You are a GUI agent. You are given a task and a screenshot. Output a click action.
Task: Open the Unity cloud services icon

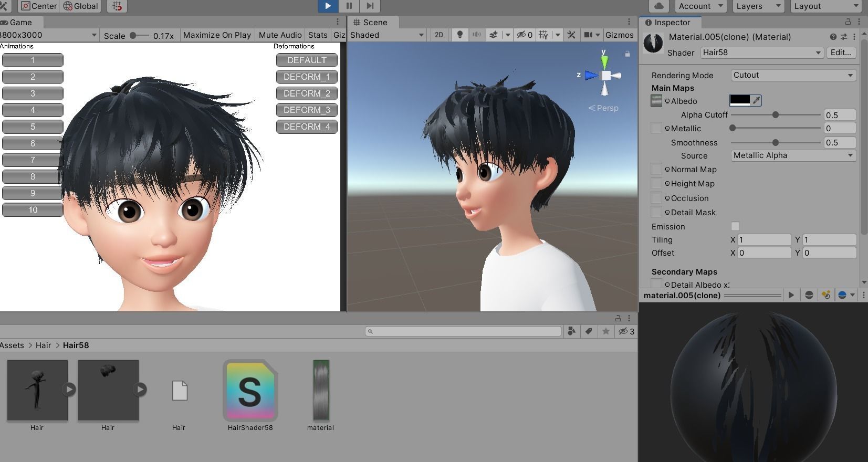click(659, 6)
